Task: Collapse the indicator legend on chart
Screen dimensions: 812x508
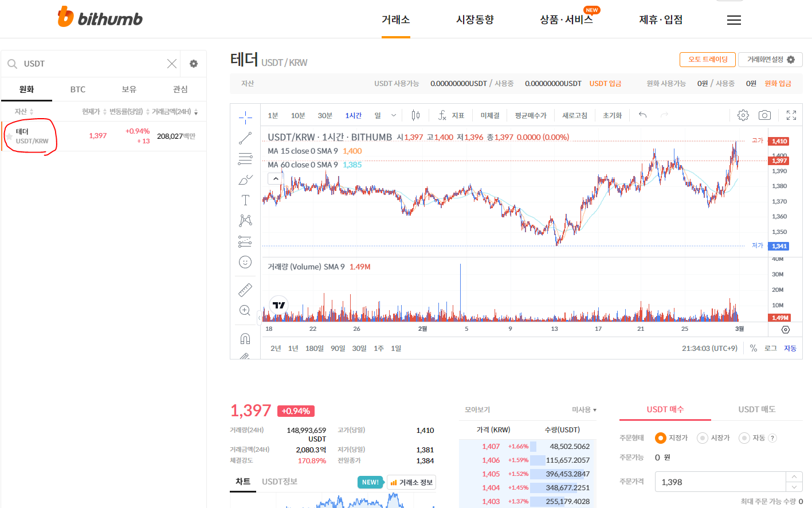Action: 276,178
